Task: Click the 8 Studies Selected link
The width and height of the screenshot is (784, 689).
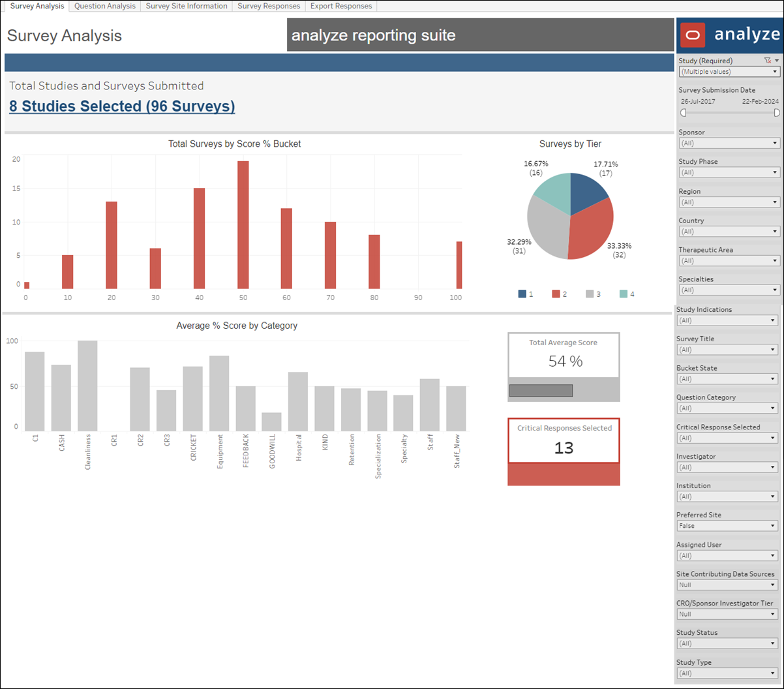Action: 121,106
